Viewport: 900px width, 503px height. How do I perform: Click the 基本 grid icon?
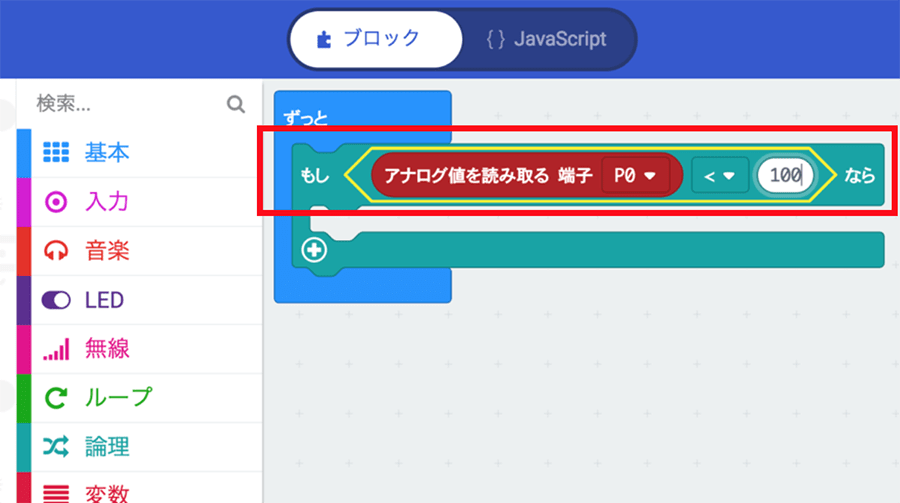tap(56, 153)
